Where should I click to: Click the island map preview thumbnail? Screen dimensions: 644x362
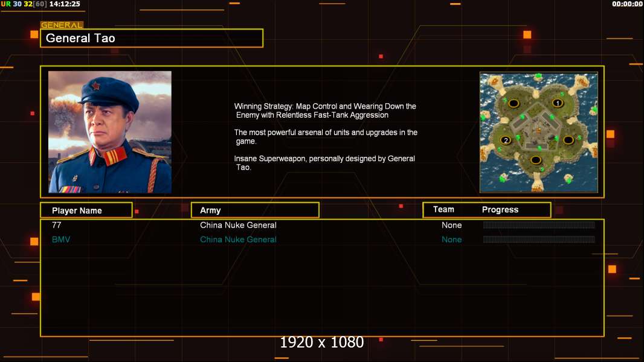click(x=539, y=132)
